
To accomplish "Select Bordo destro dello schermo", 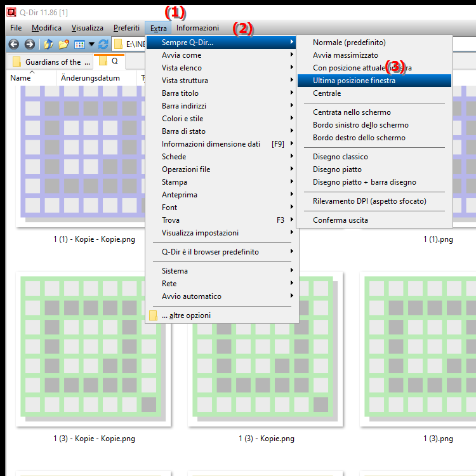I will click(374, 138).
